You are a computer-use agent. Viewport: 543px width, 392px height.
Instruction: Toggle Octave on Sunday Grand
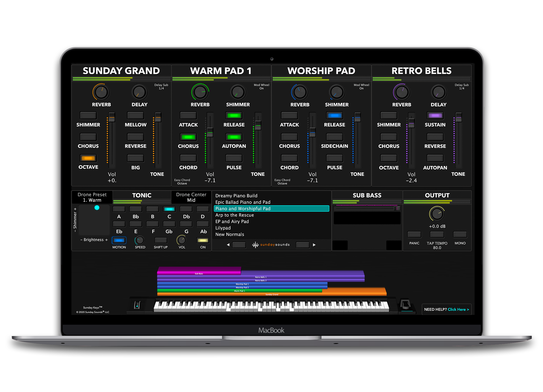(x=88, y=158)
